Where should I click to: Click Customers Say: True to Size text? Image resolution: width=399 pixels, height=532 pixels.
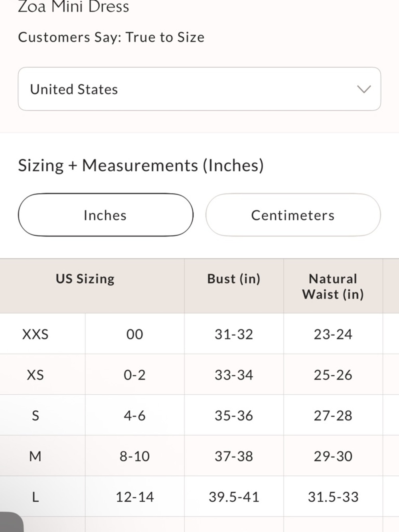point(111,37)
